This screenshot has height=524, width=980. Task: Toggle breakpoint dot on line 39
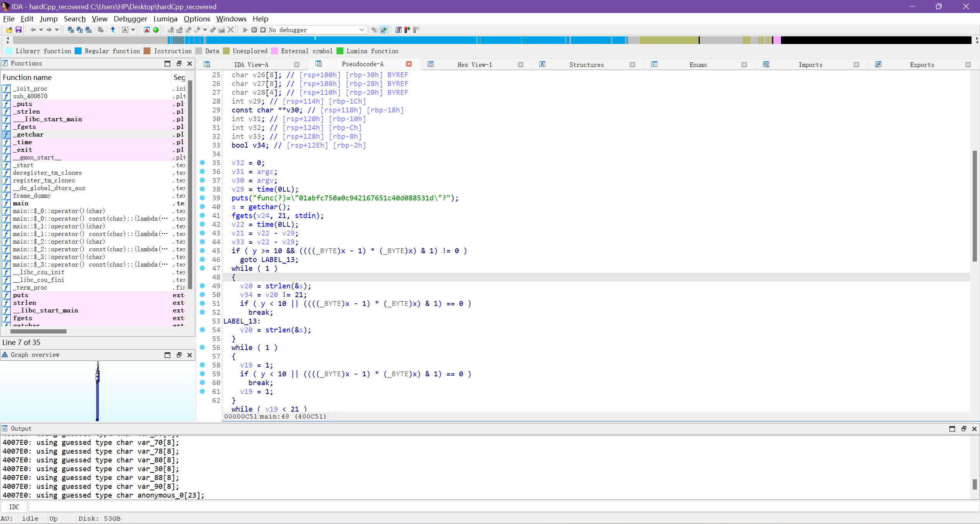203,198
